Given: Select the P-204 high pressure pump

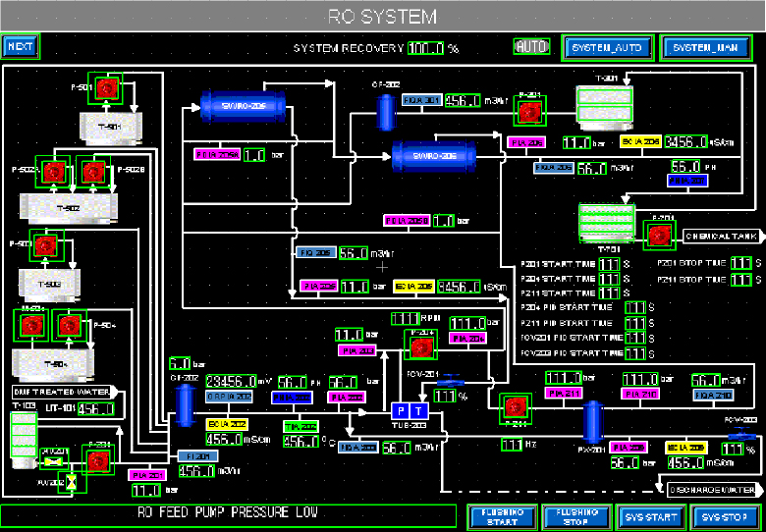Looking at the screenshot, I should (420, 346).
